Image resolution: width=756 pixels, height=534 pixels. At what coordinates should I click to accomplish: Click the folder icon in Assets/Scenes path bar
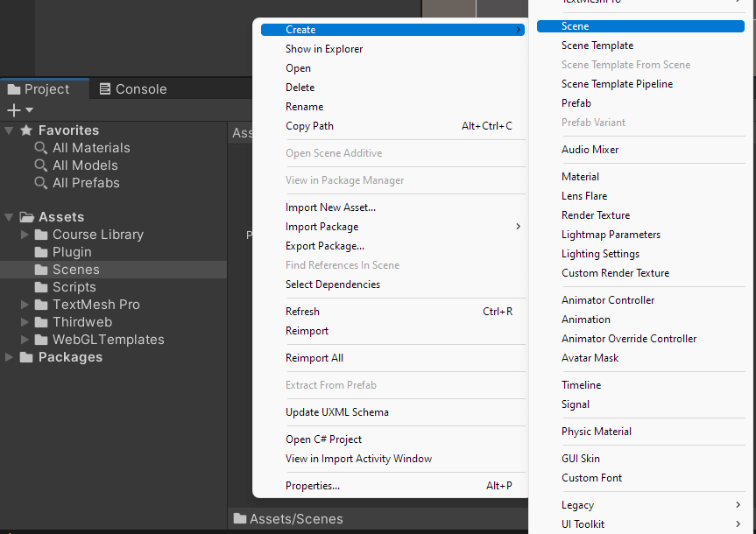[240, 518]
